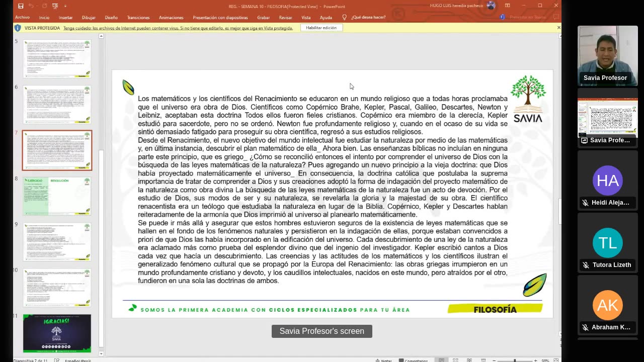
Task: Click the zoom slider handle
Action: click(x=514, y=360)
